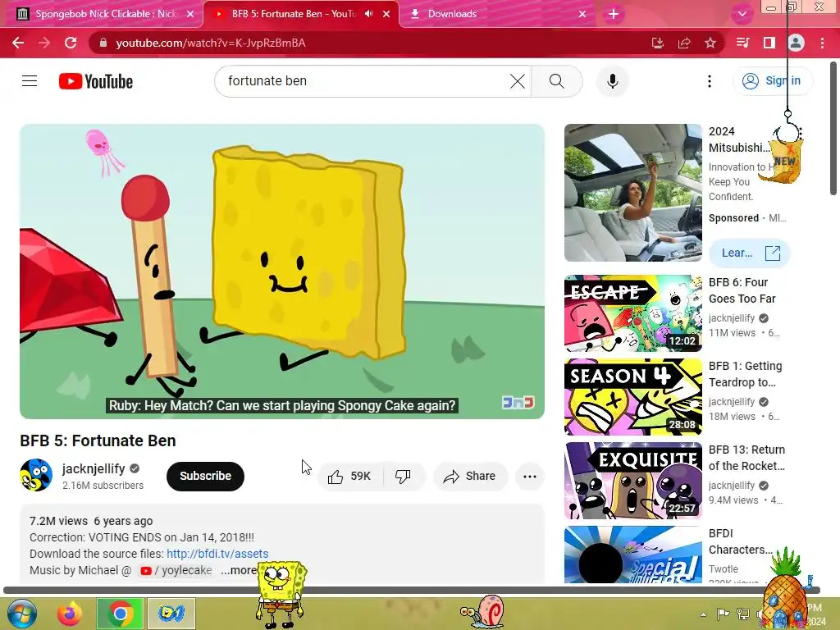Viewport: 840px width, 630px height.
Task: Click the ad Learn more button
Action: [750, 253]
